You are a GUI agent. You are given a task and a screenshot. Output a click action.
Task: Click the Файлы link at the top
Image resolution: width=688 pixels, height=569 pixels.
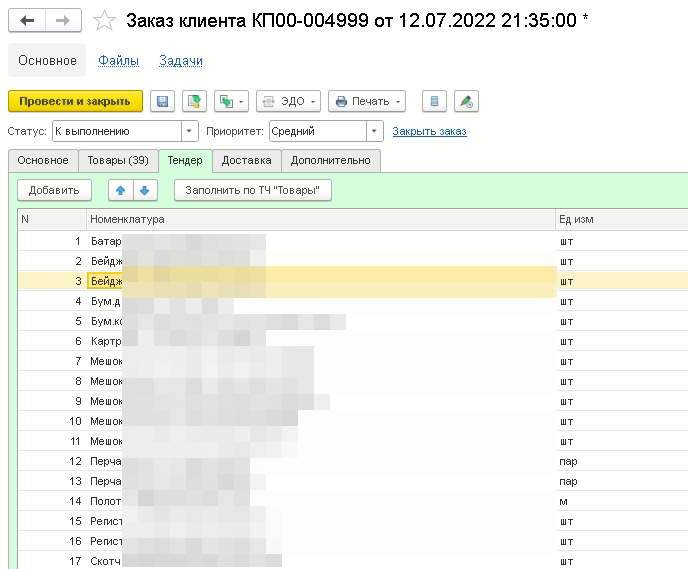click(x=118, y=61)
